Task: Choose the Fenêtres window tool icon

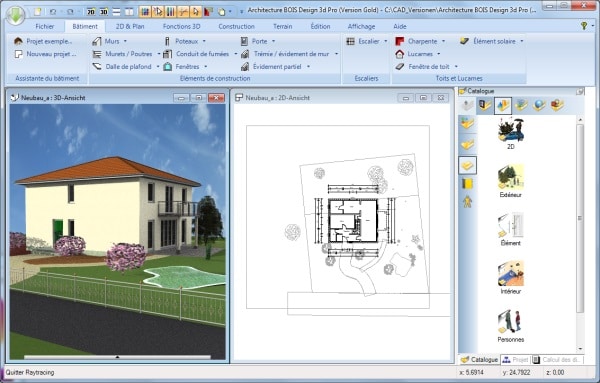Action: pos(168,67)
